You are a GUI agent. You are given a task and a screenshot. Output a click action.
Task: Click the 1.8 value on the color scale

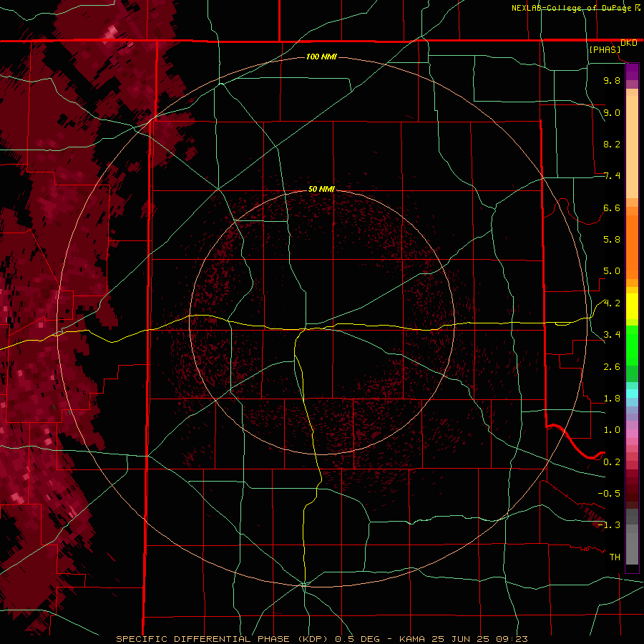pyautogui.click(x=612, y=399)
